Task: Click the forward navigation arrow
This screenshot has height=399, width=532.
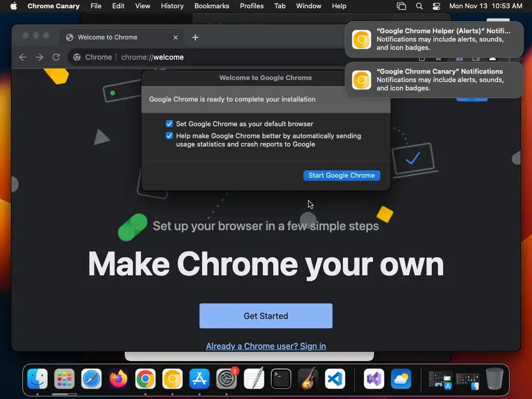Action: [x=39, y=57]
